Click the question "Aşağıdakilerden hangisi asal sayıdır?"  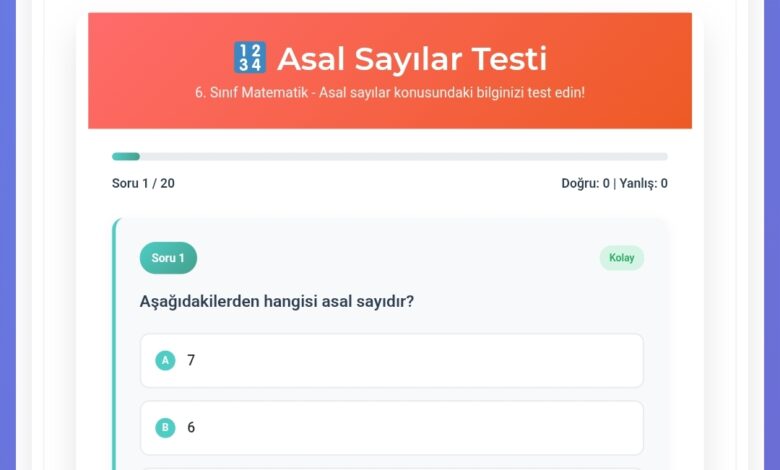tap(277, 300)
